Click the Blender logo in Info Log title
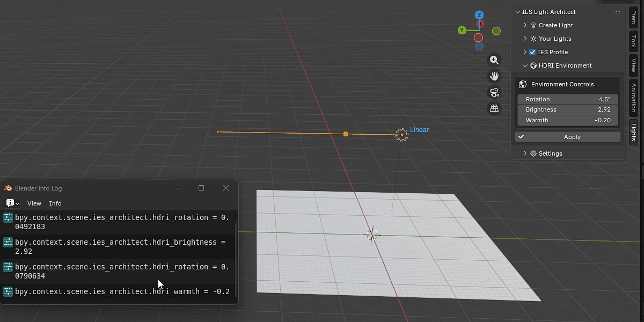 pos(8,188)
